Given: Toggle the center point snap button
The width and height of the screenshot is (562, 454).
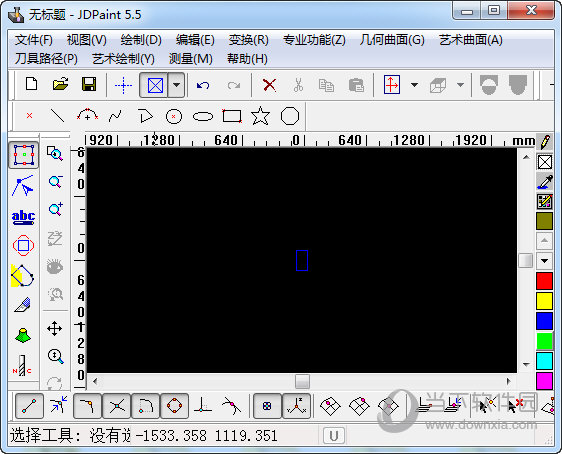Looking at the screenshot, I should coord(267,406).
